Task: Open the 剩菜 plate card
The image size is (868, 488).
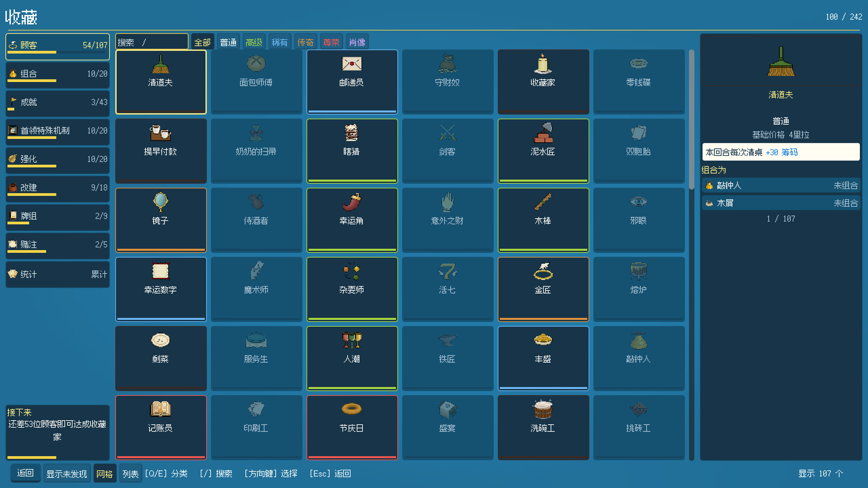Action: [161, 358]
